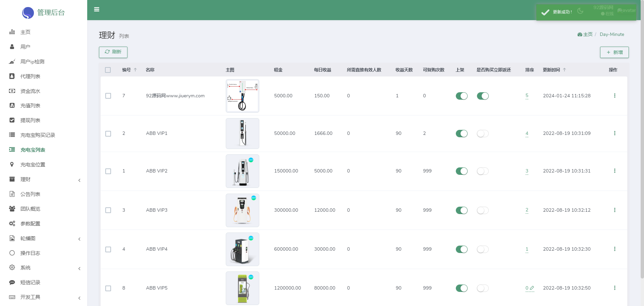Select all rows with header checkbox
This screenshot has height=306, width=644.
pos(108,70)
